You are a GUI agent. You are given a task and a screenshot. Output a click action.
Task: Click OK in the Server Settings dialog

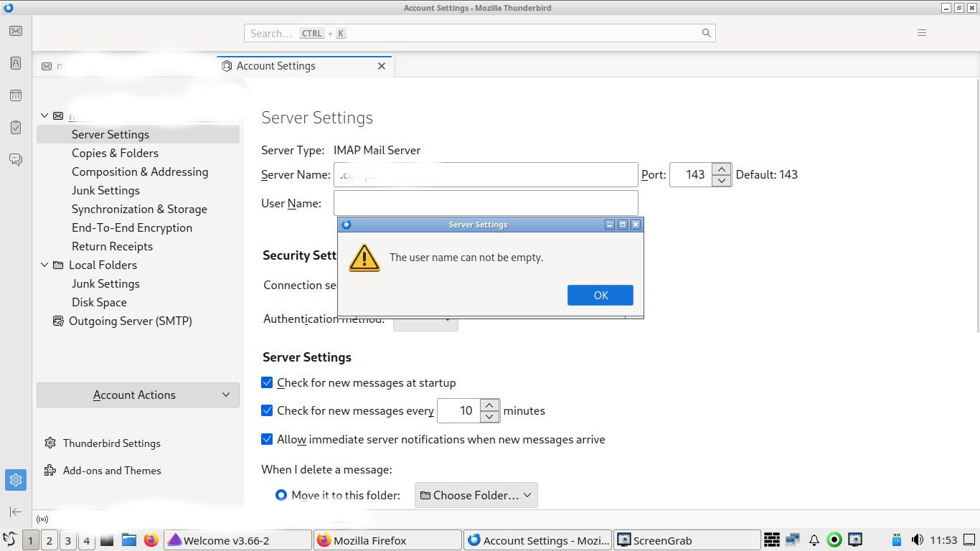tap(600, 295)
